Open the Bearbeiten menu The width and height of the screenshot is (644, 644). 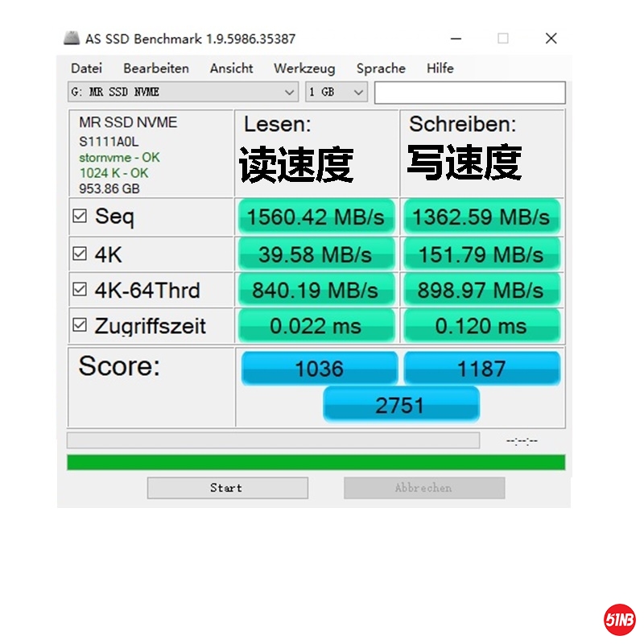click(156, 68)
